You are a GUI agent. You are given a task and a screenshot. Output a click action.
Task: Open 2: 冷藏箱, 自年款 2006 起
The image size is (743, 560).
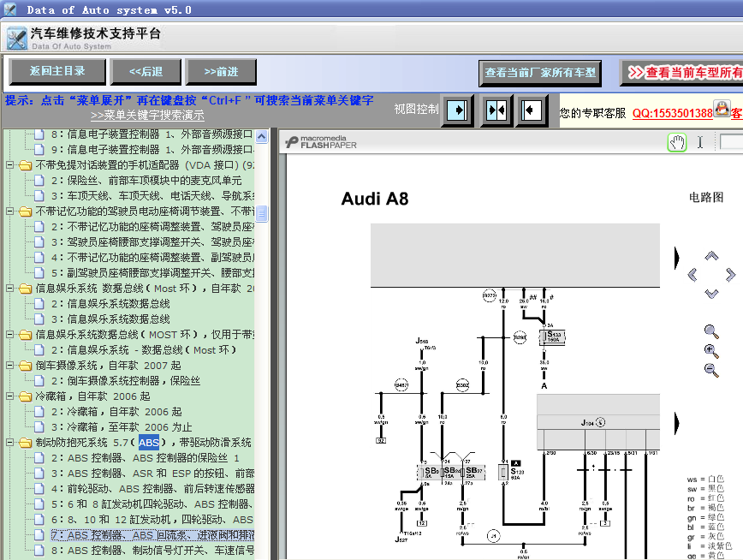[x=116, y=412]
